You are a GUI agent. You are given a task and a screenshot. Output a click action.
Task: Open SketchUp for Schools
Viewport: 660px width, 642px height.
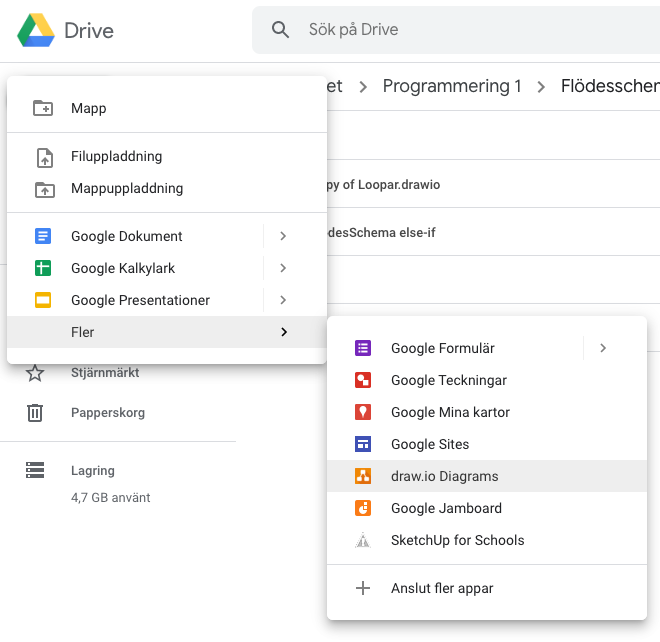[487, 540]
